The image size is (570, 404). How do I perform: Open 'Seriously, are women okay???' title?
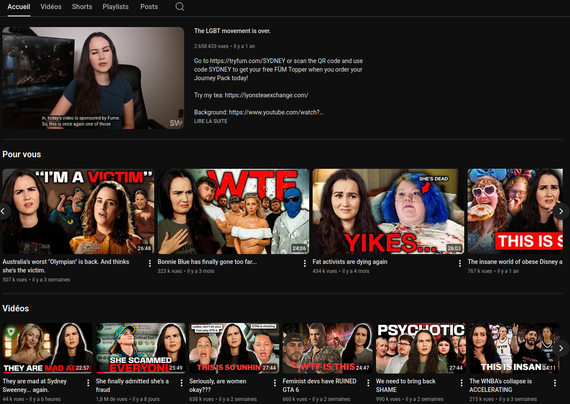[x=217, y=385]
